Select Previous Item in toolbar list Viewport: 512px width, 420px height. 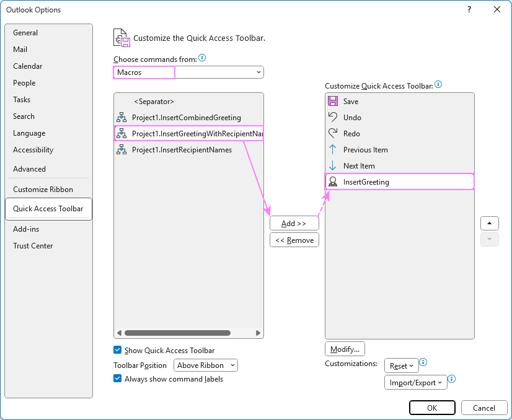(x=399, y=149)
